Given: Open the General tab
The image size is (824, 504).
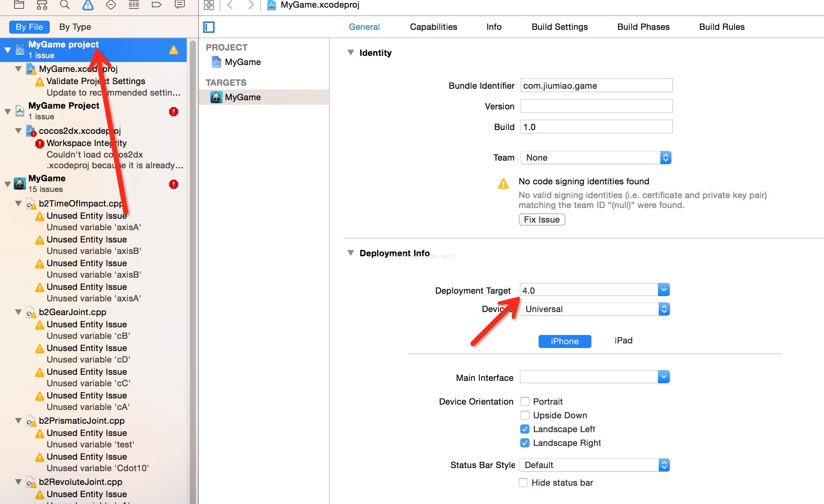Looking at the screenshot, I should (364, 27).
